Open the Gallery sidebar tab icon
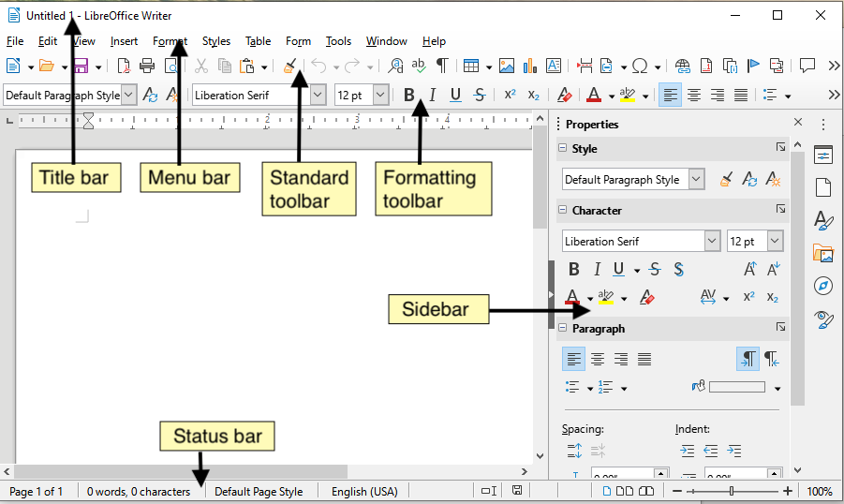 (x=823, y=253)
